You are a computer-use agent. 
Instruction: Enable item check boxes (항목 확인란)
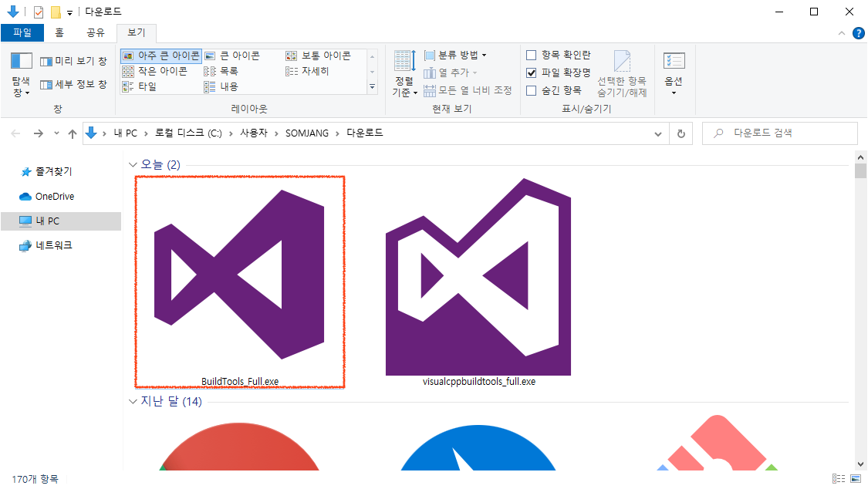[x=532, y=55]
